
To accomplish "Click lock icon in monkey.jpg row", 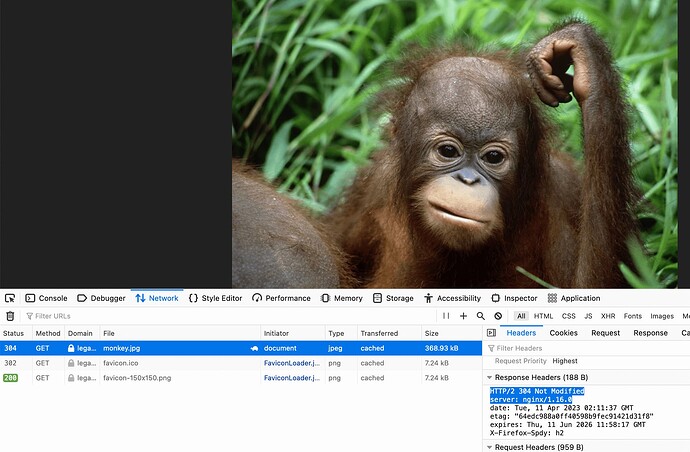I will click(71, 348).
